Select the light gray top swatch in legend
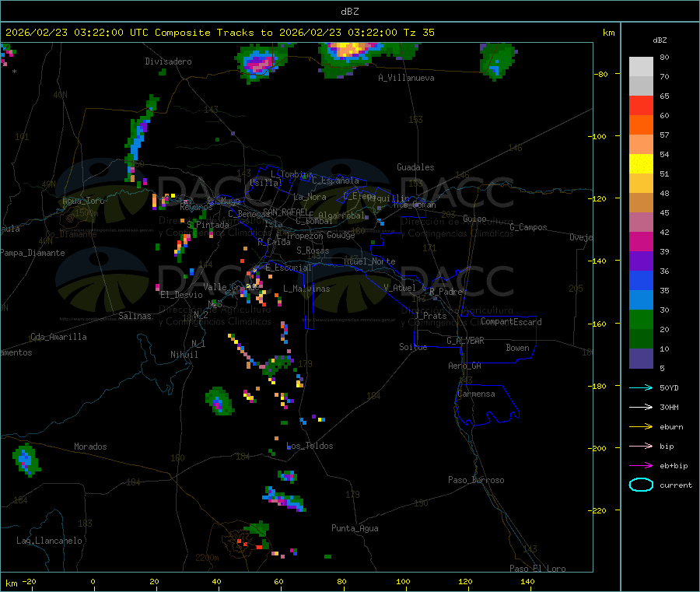700x592 pixels. tap(641, 67)
